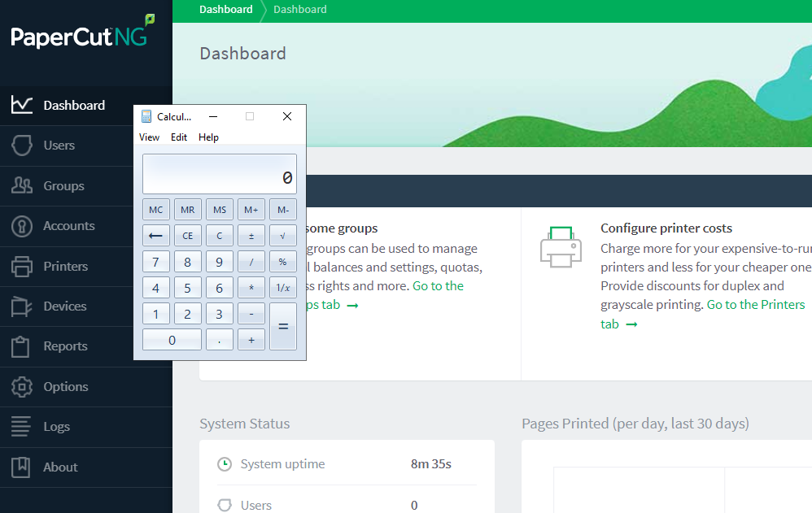Viewport: 812px width, 513px height.
Task: Open the Users section icon in sidebar
Action: (x=22, y=146)
